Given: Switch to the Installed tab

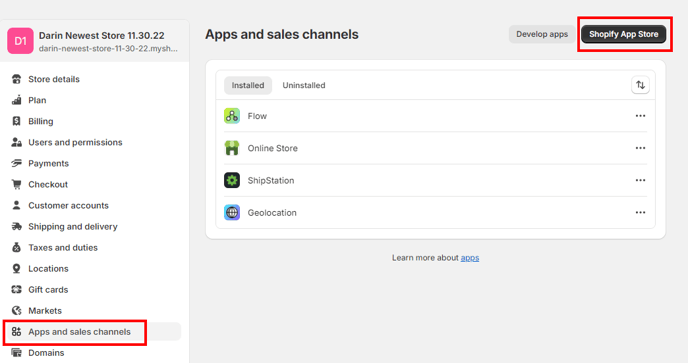Looking at the screenshot, I should [248, 85].
